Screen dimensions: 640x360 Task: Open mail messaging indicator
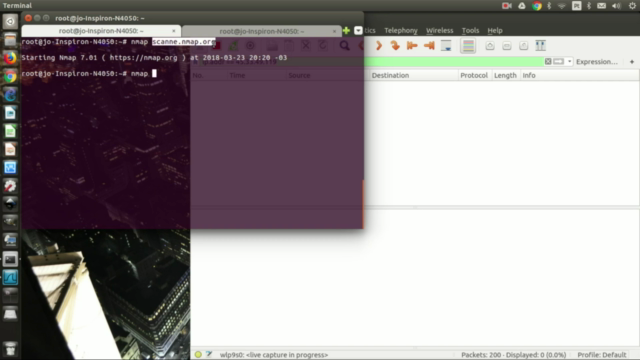601,6
